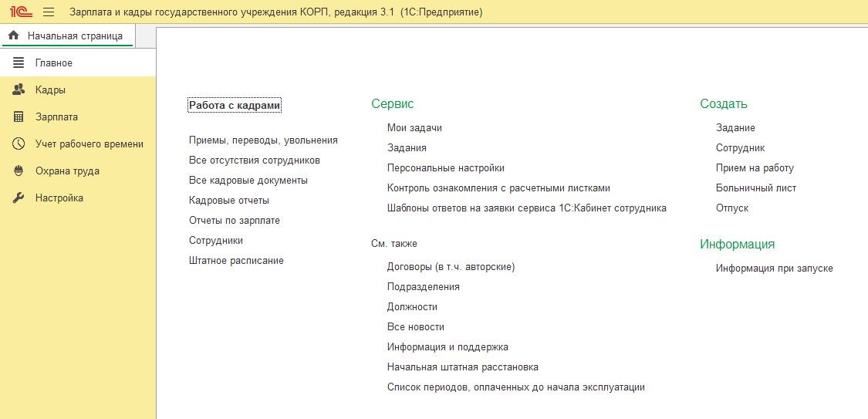Click the 1C logo icon in title bar
The width and height of the screenshot is (868, 419).
(19, 12)
